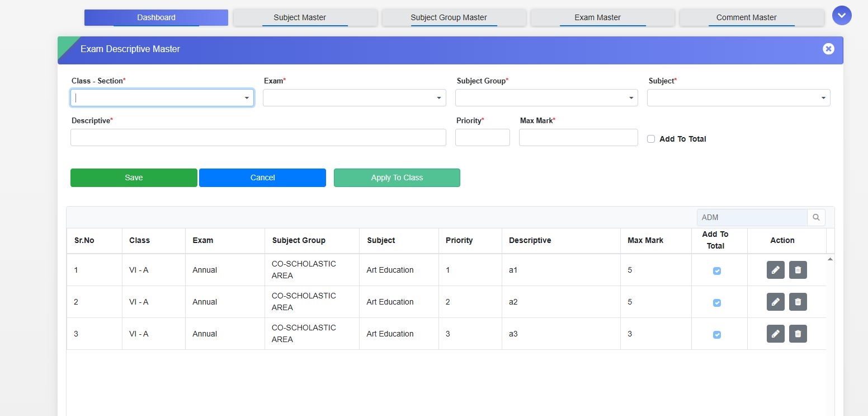Open the Class - Section dropdown
Image resolution: width=868 pixels, height=416 pixels.
[162, 98]
